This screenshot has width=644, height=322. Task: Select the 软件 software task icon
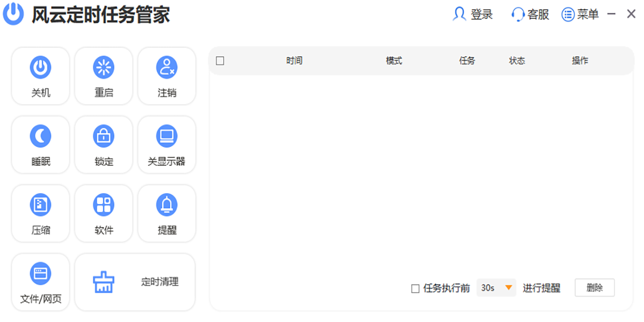[104, 204]
